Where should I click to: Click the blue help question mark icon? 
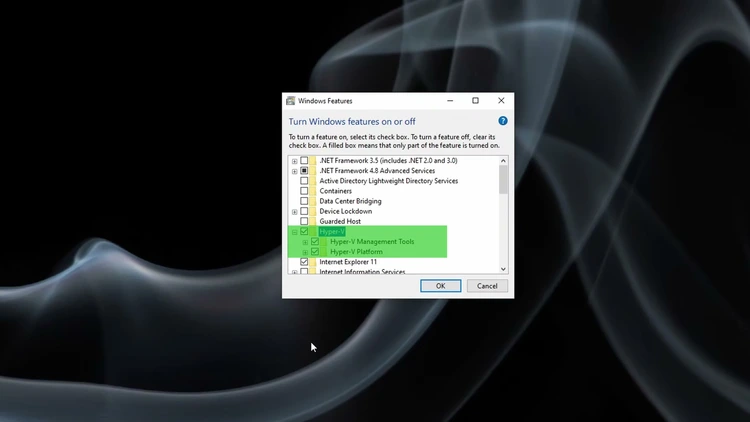[x=502, y=121]
